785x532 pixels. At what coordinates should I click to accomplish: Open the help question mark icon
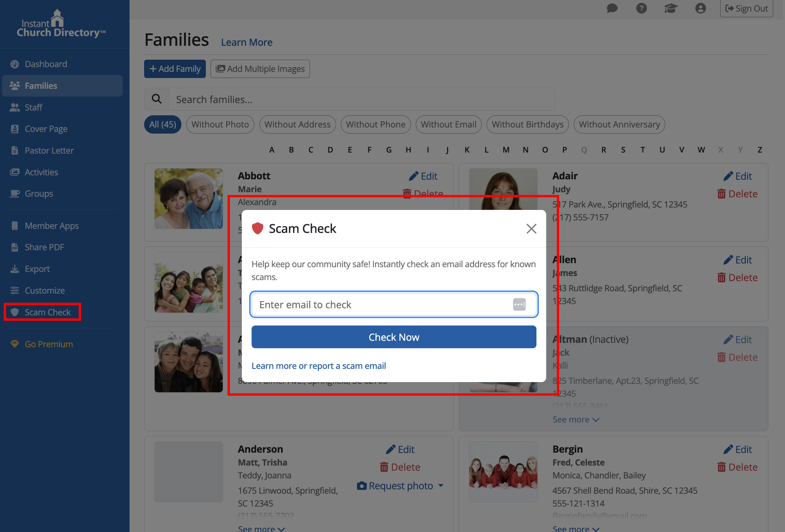[x=641, y=8]
